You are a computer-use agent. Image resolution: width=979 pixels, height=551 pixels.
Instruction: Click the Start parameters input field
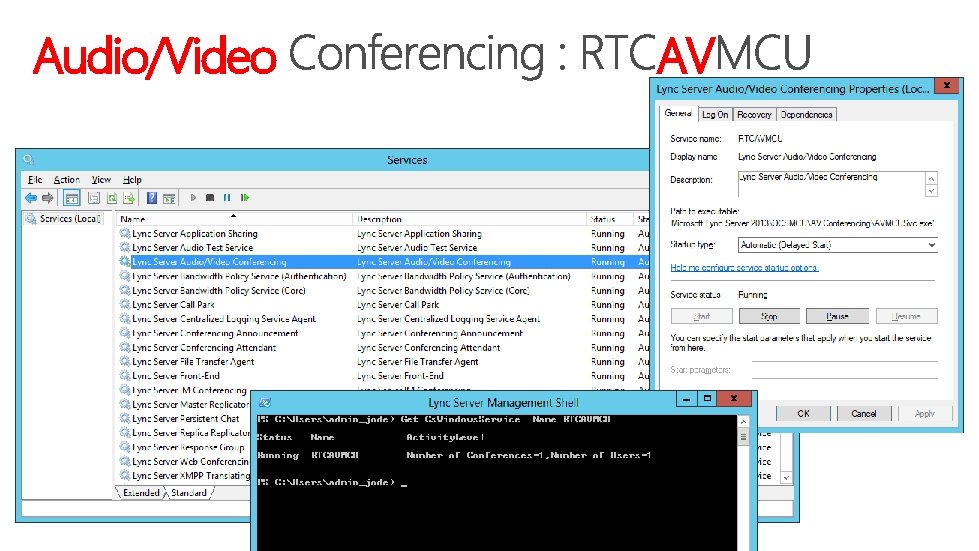pos(844,370)
